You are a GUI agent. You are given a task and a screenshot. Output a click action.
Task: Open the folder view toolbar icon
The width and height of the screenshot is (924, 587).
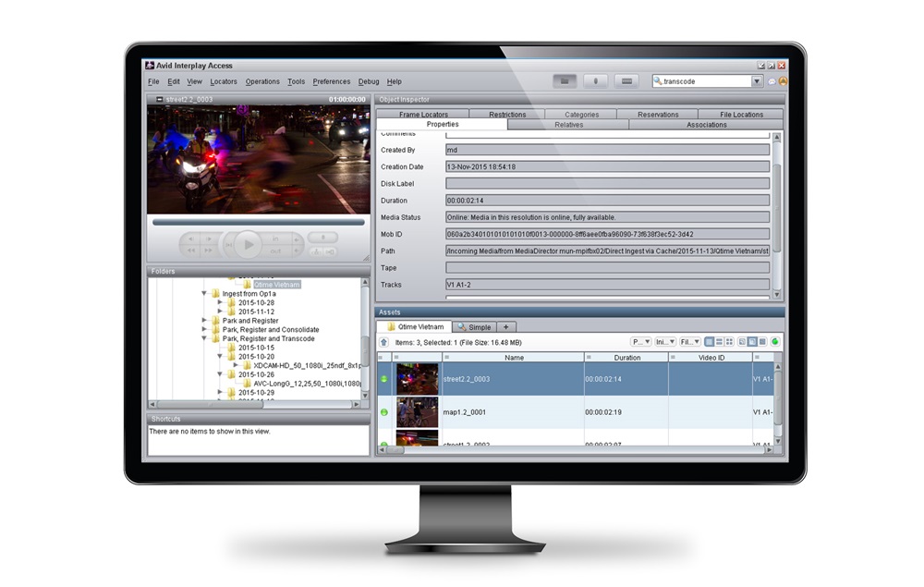pos(565,79)
